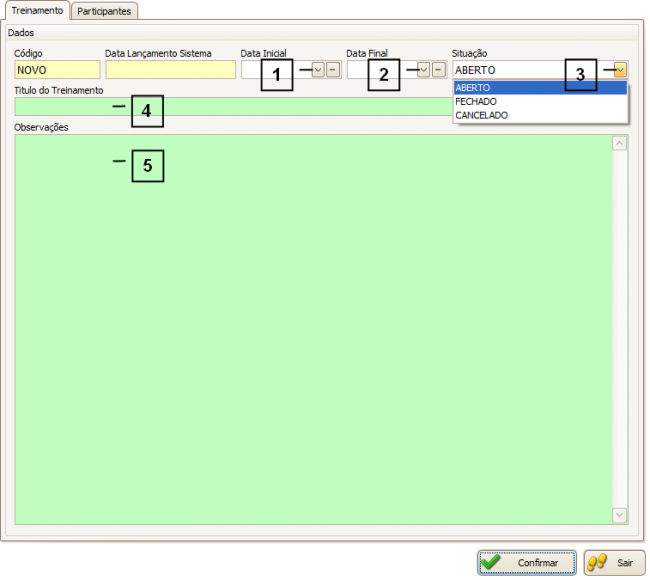Image resolution: width=650 pixels, height=580 pixels.
Task: Click the Sair button to exit
Action: tap(614, 563)
